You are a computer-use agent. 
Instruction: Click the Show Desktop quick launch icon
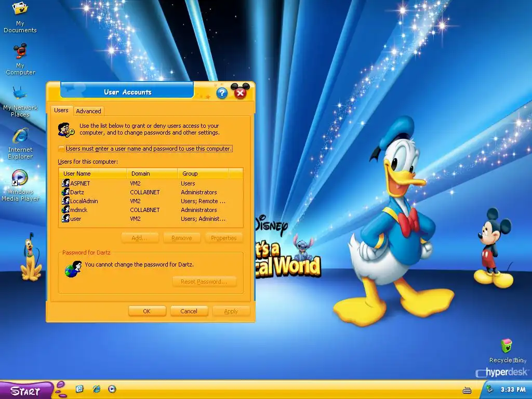(x=79, y=389)
